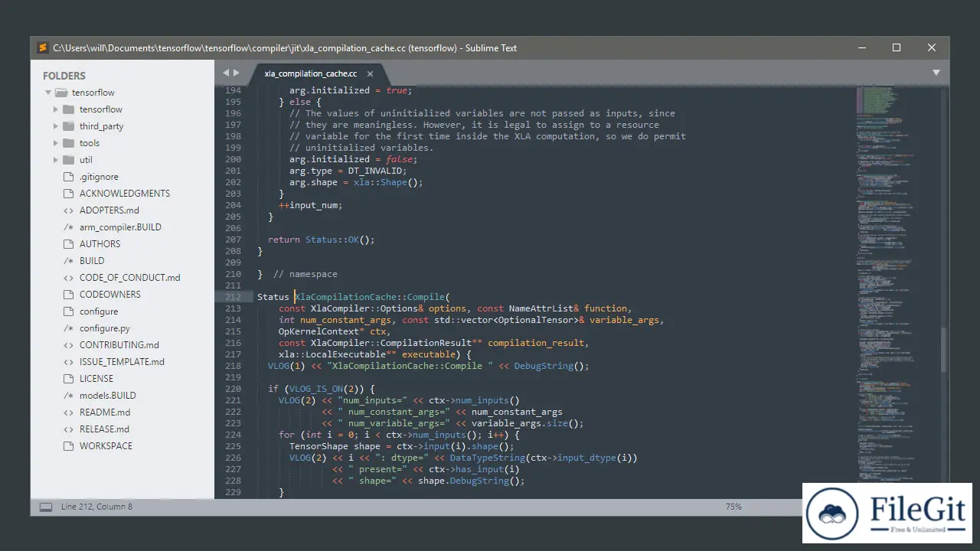Click the markup icon next to ISSUE_TEMPLATE.md
980x551 pixels.
68,362
